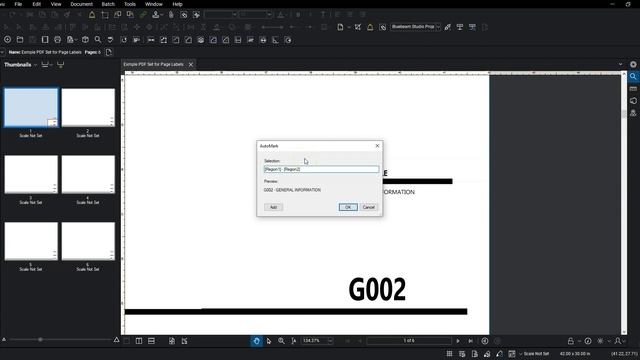Open the Window menu
640x360 pixels.
point(154,4)
